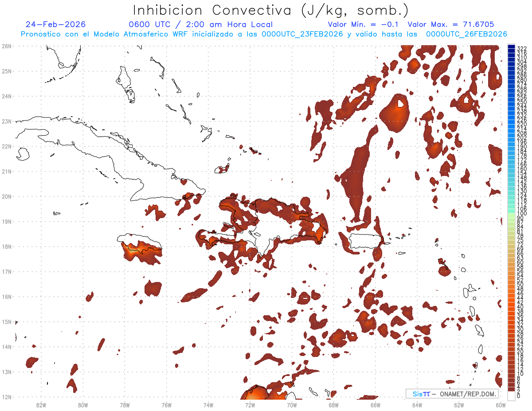Click the 74W longitude axis label
532x411 pixels.
point(208,405)
